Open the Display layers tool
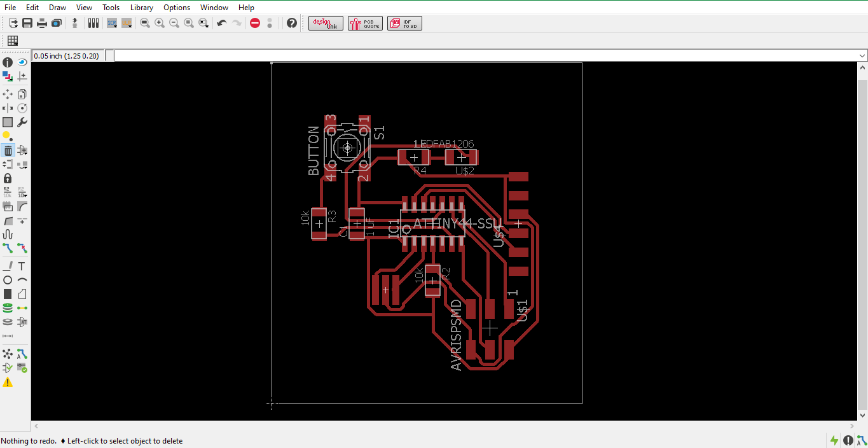 click(8, 76)
